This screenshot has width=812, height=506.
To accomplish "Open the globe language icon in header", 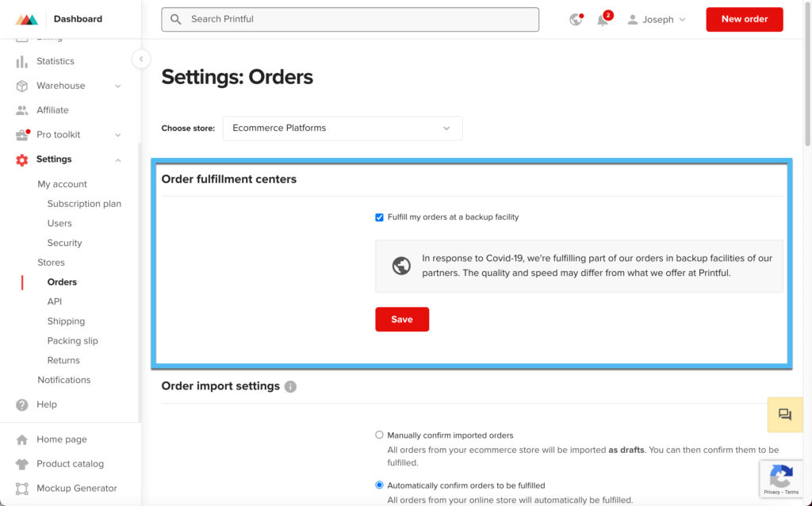I will click(x=576, y=19).
